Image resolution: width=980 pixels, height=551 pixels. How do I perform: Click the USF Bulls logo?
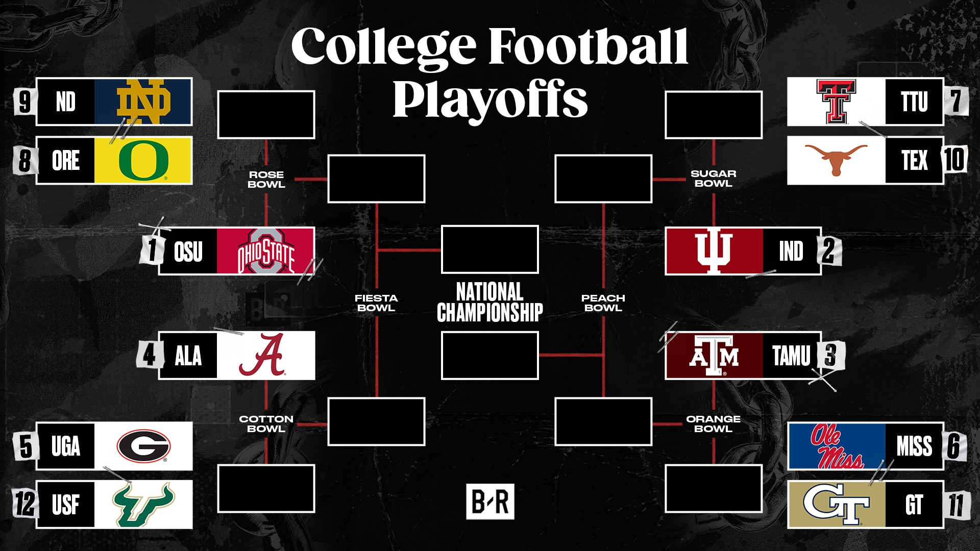(x=143, y=505)
